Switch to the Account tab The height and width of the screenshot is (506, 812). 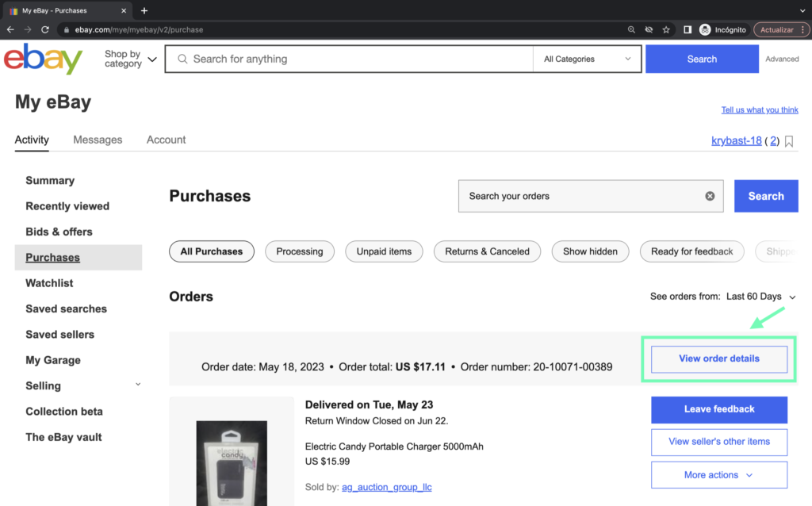pyautogui.click(x=166, y=140)
